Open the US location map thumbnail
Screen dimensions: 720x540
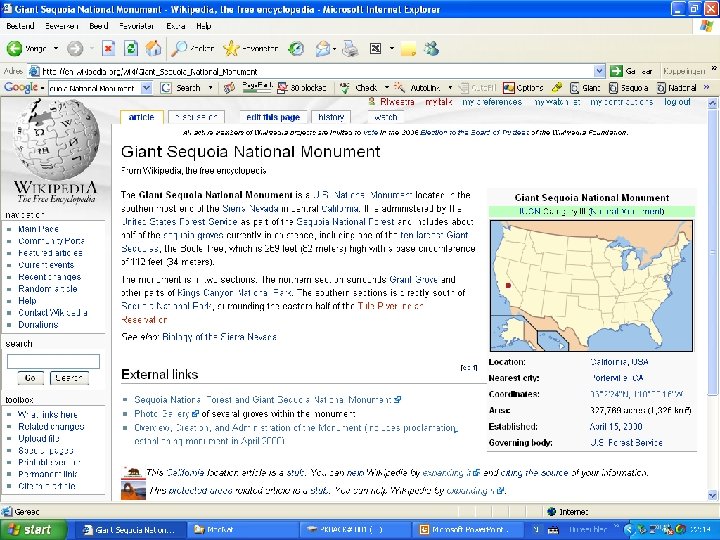tap(591, 286)
